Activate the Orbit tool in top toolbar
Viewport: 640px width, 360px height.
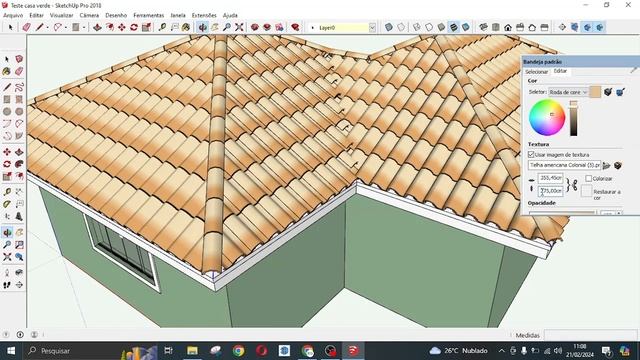[x=202, y=27]
